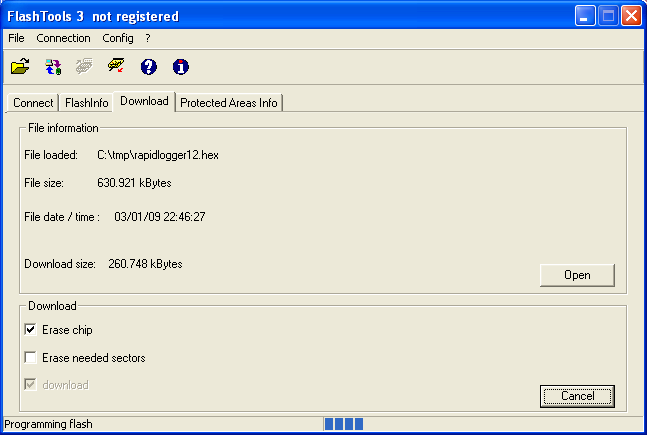The height and width of the screenshot is (435, 647).
Task: Click the greyed-out chip toolbar icon
Action: coord(84,66)
